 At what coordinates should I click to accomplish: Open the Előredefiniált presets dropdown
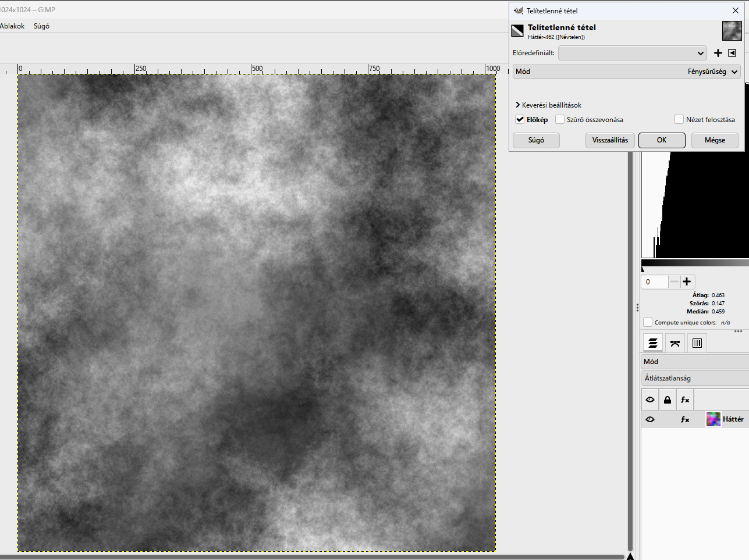tap(633, 53)
